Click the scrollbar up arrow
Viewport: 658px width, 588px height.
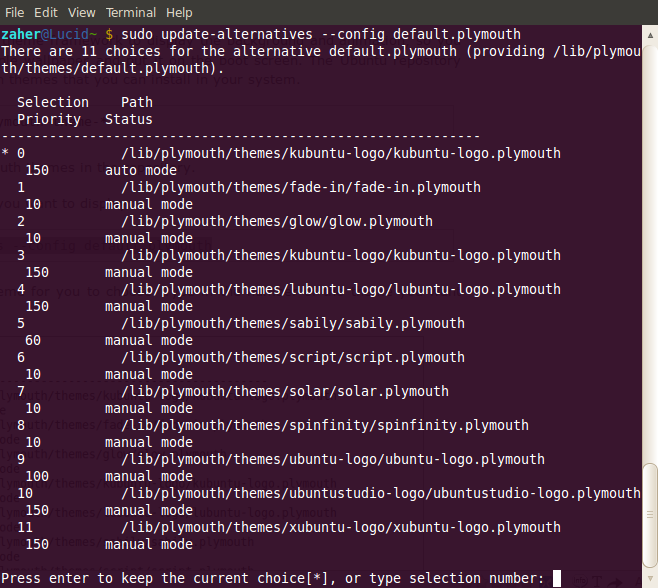650,35
